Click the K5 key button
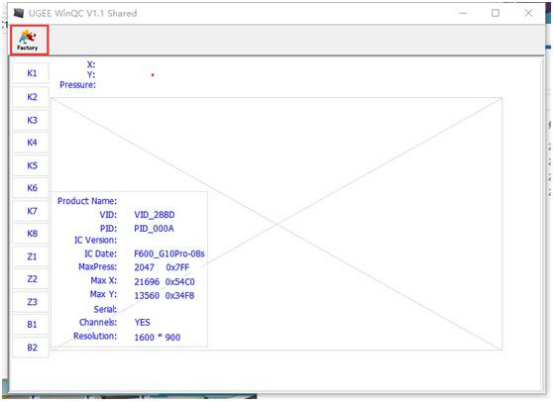This screenshot has width=554, height=402. click(x=31, y=165)
